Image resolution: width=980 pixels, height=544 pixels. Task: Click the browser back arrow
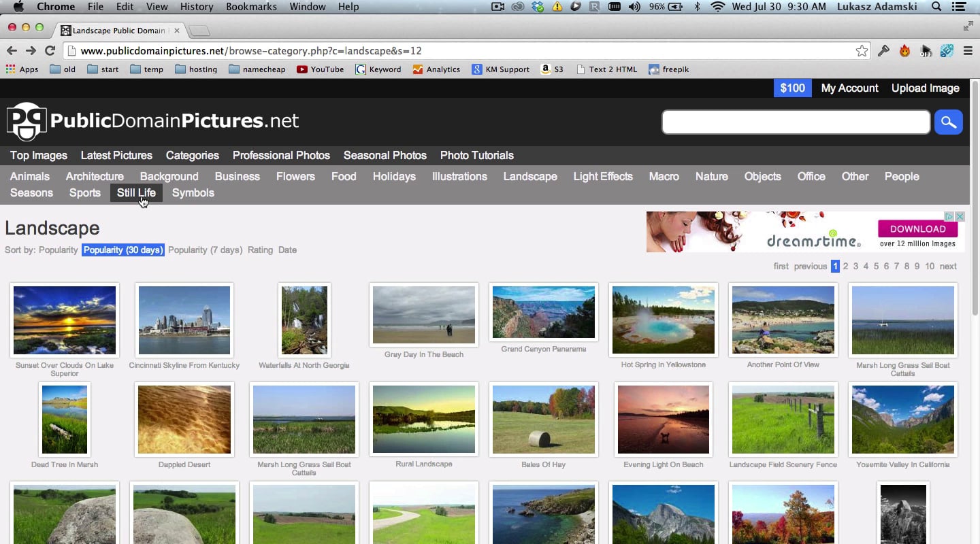coord(12,50)
